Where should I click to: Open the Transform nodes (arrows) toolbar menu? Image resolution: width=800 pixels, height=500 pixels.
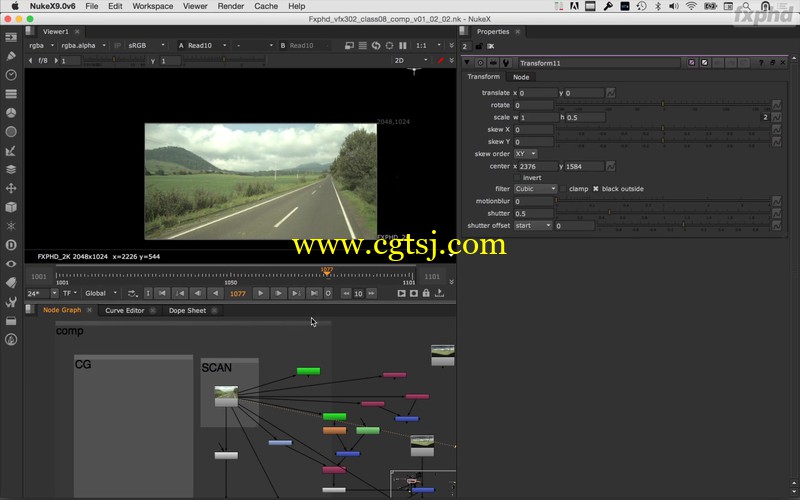[11, 188]
